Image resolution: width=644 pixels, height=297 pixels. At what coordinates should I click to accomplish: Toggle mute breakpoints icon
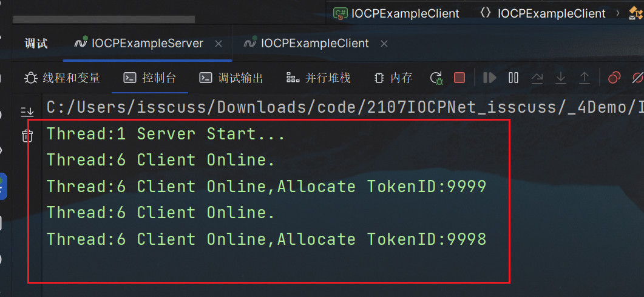637,78
